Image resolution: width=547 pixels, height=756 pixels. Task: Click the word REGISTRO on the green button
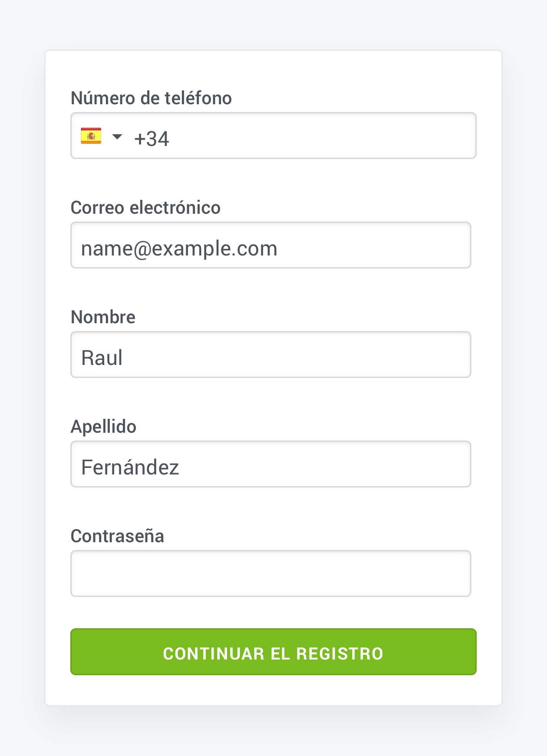(340, 654)
